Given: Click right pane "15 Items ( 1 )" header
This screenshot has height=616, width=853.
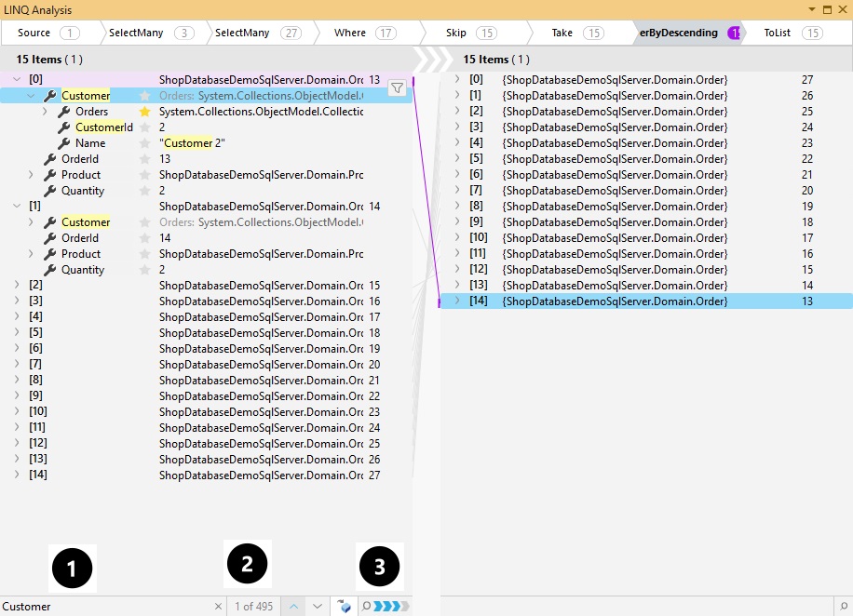Looking at the screenshot, I should pos(496,60).
